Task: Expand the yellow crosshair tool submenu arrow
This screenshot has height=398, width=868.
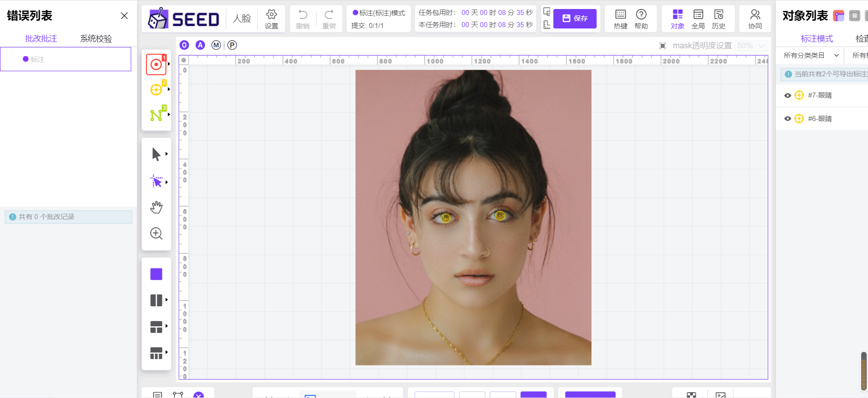Action: point(169,89)
